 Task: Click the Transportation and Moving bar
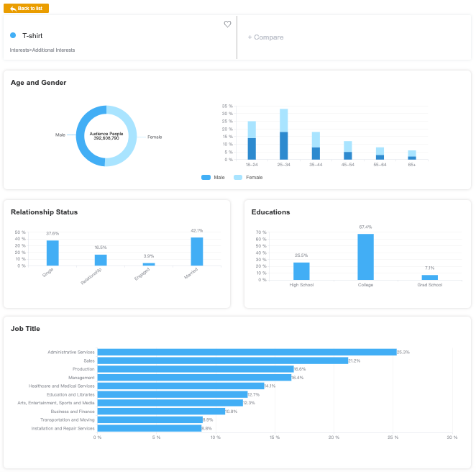[150, 419]
